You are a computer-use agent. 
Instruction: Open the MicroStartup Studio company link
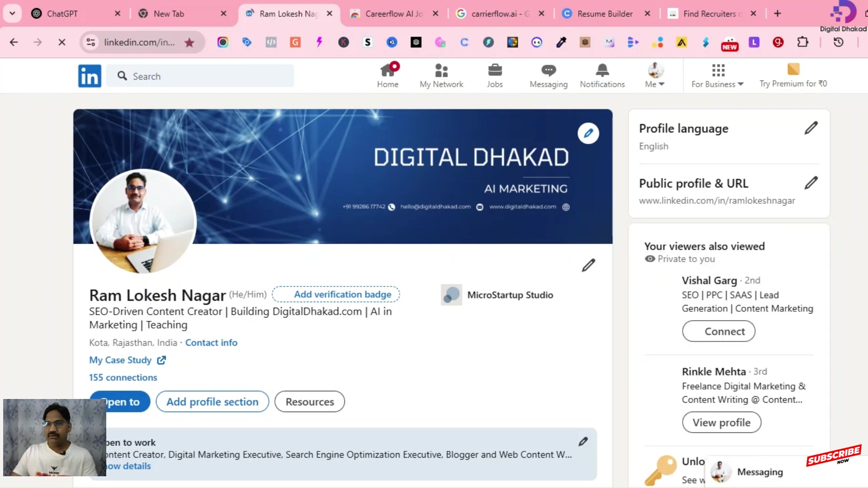click(497, 295)
